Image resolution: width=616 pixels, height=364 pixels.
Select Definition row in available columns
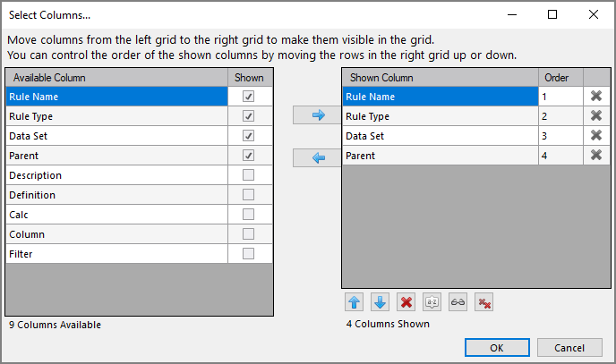click(x=116, y=195)
